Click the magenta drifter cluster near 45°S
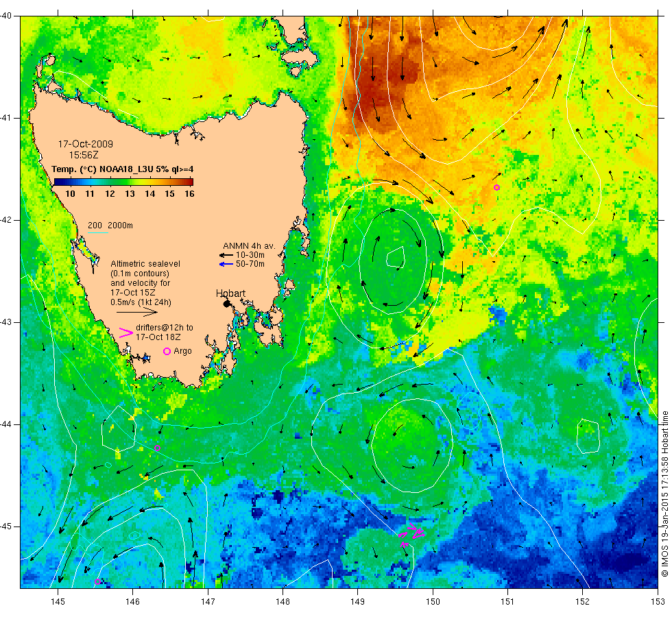Viewport: 672px width, 617px height. (x=411, y=534)
